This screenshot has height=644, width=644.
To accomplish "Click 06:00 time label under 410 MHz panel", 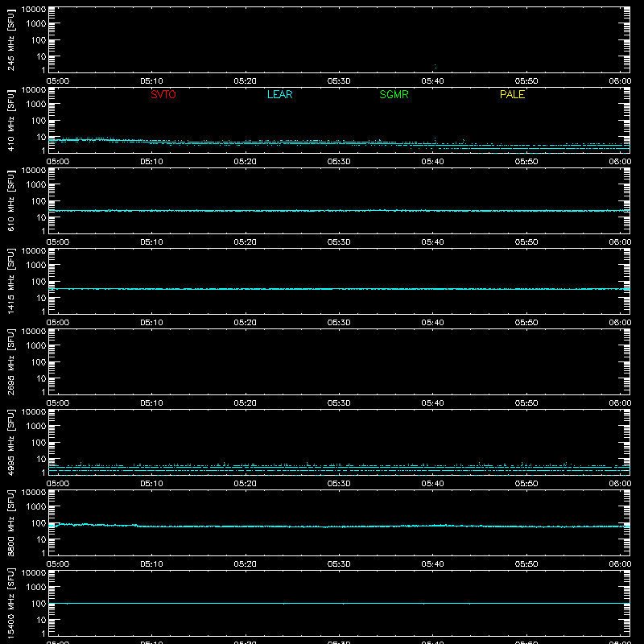I will pos(620,162).
